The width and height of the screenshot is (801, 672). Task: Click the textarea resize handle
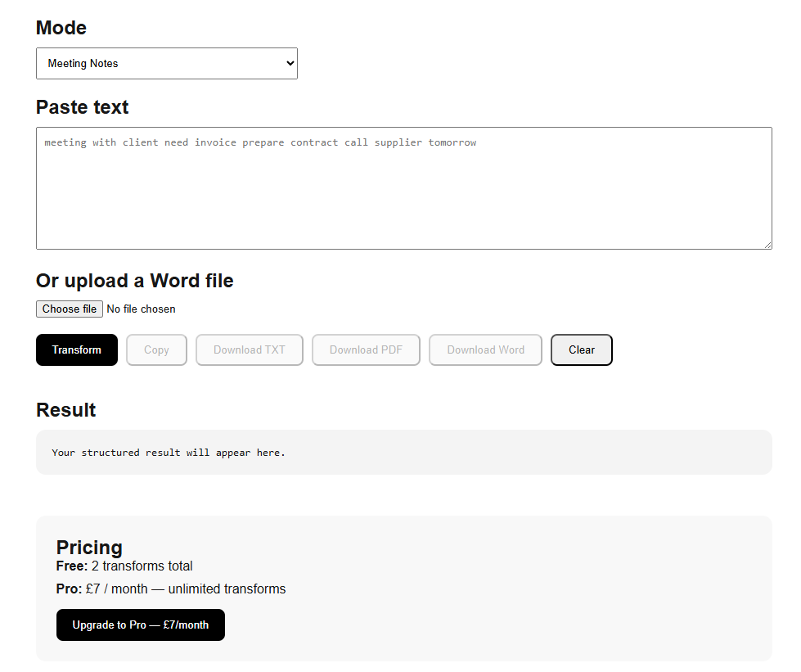tap(767, 243)
